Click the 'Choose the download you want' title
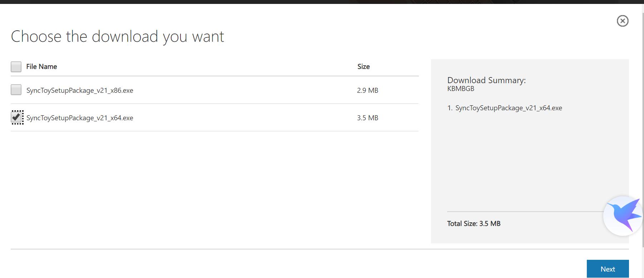The image size is (644, 278). [118, 37]
